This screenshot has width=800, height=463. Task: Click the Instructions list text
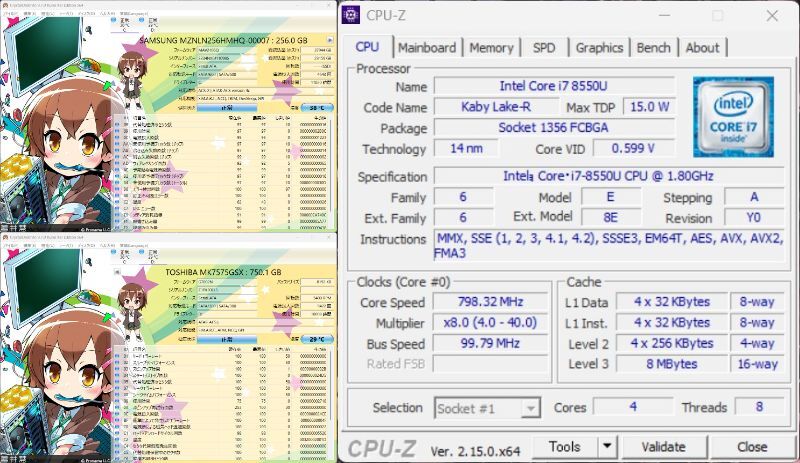[609, 246]
